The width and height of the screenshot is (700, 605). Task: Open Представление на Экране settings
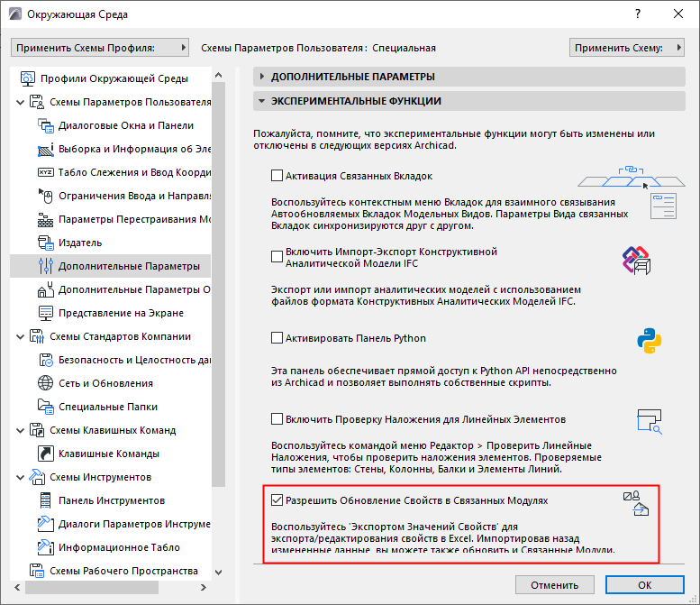[x=121, y=313]
